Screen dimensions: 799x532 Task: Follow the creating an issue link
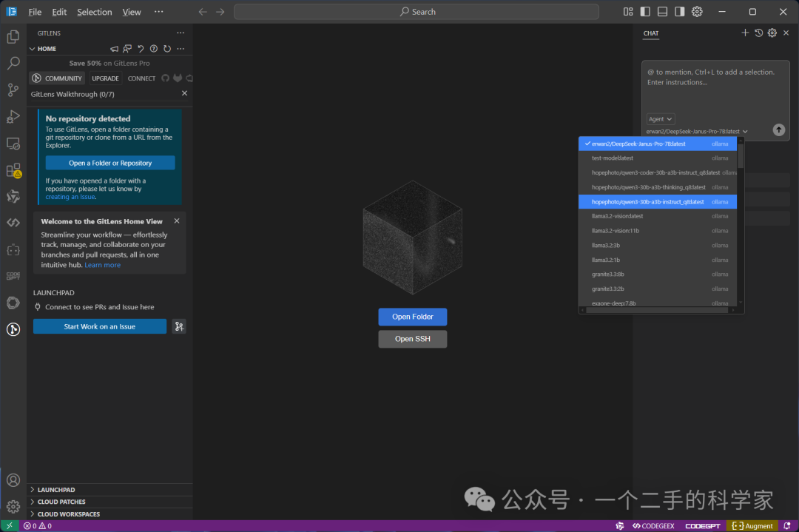click(x=70, y=197)
